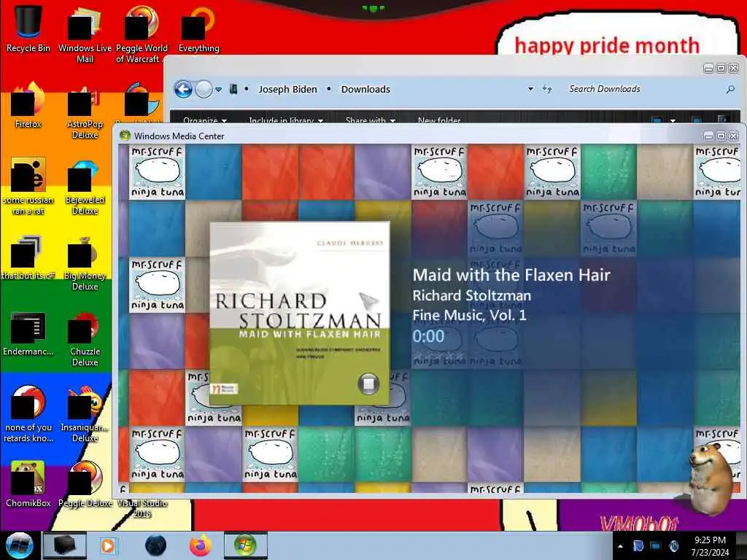Open the Include in library menu
Screen dimensions: 747x560
click(x=286, y=120)
